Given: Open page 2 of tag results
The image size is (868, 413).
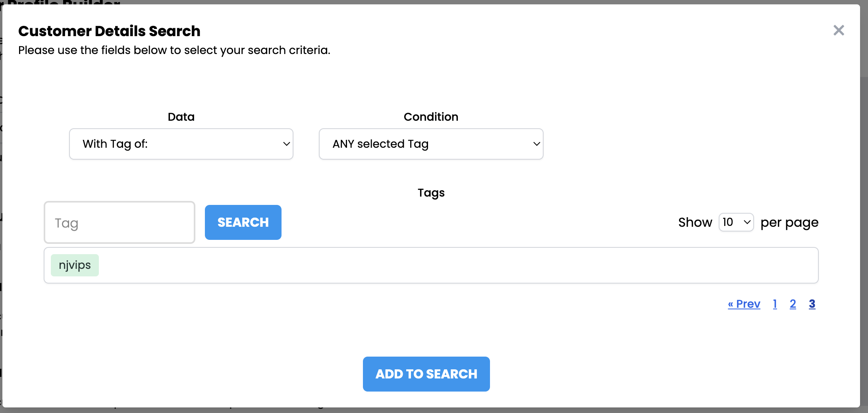Looking at the screenshot, I should click(x=793, y=304).
